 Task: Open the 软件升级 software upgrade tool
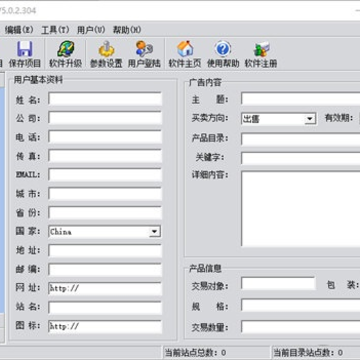pos(65,54)
